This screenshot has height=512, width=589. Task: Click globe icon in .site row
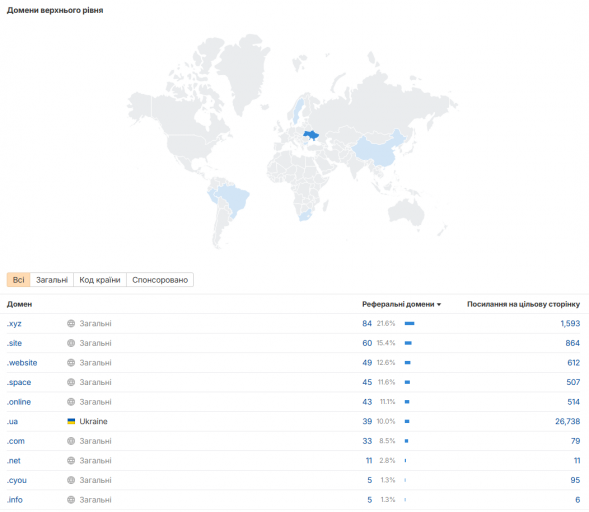[71, 343]
